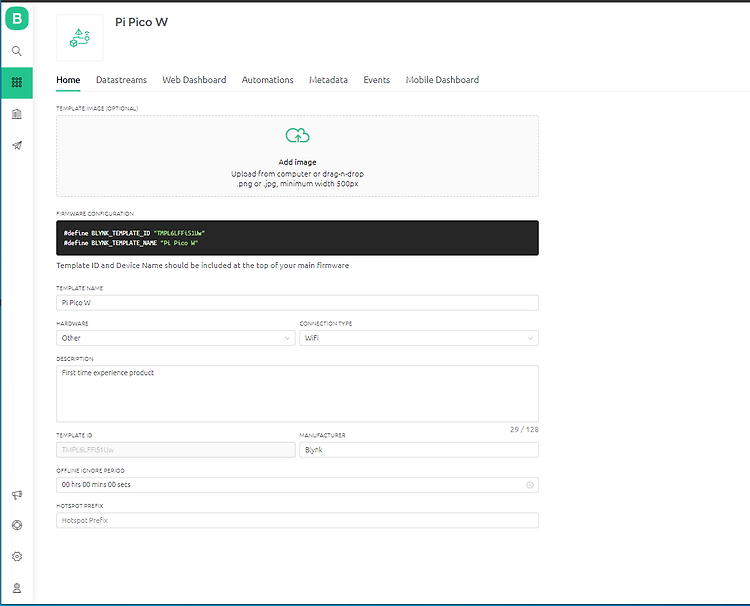Click the BLYNK_TEMPLATE_NAME define line
The height and width of the screenshot is (606, 750).
(x=131, y=243)
